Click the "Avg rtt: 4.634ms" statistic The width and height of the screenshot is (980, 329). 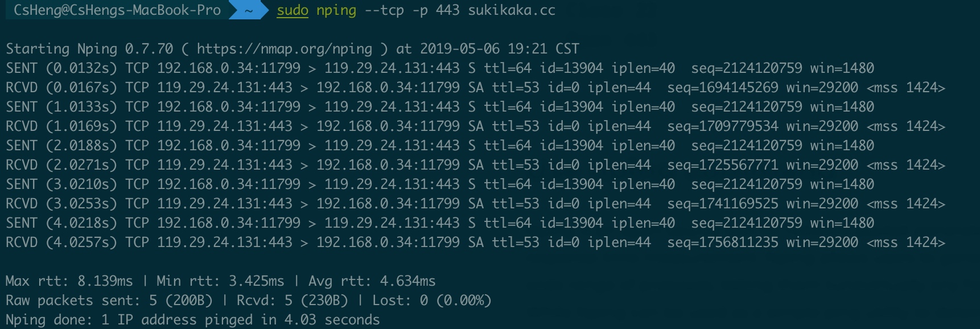point(372,281)
